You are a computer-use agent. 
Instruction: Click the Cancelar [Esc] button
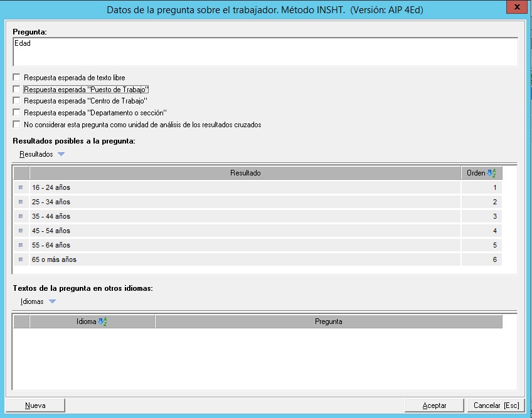(x=496, y=405)
